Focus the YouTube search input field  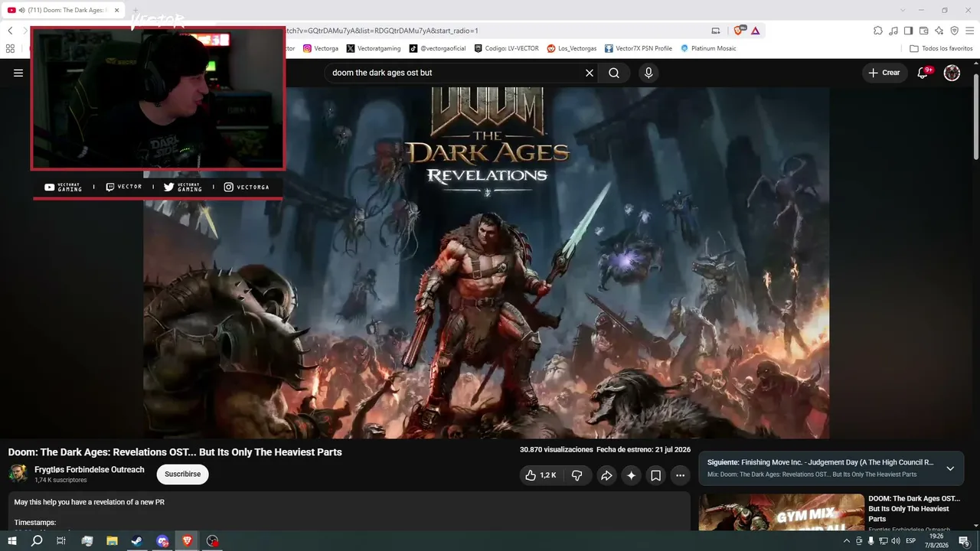456,73
